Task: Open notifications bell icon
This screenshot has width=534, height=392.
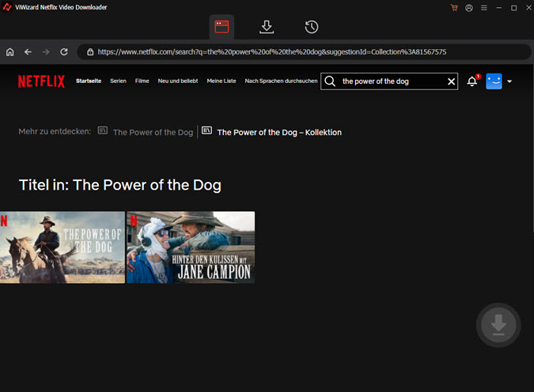Action: coord(472,81)
